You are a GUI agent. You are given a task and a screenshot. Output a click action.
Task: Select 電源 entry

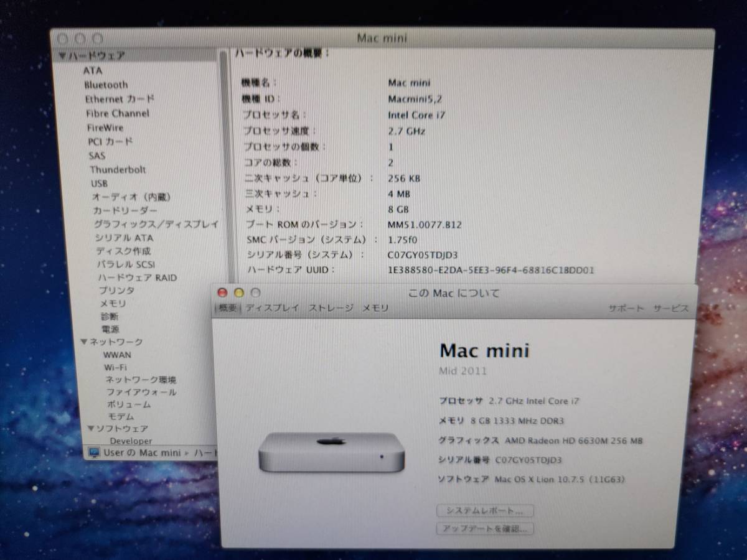coord(110,329)
